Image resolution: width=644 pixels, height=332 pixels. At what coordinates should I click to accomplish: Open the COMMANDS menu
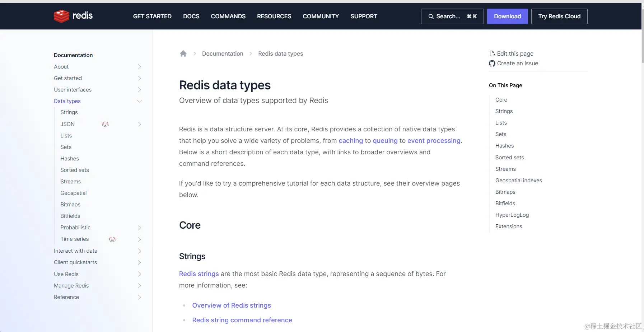pyautogui.click(x=228, y=16)
